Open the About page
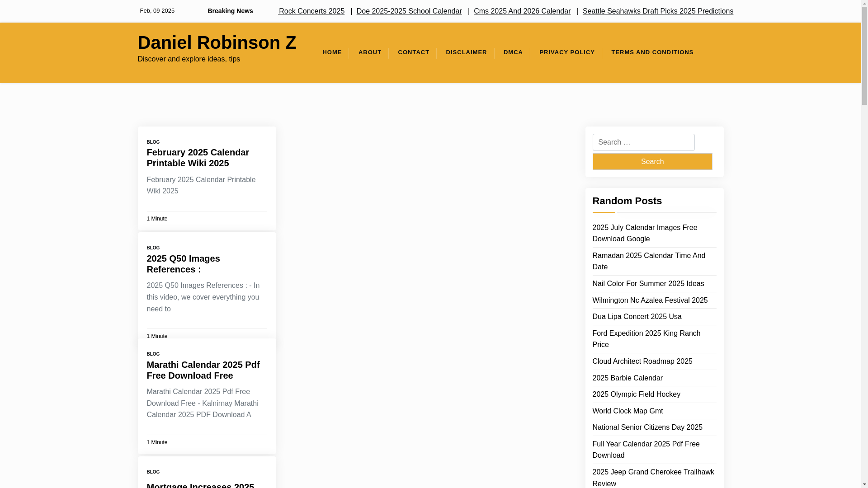The image size is (868, 488). [x=370, y=52]
